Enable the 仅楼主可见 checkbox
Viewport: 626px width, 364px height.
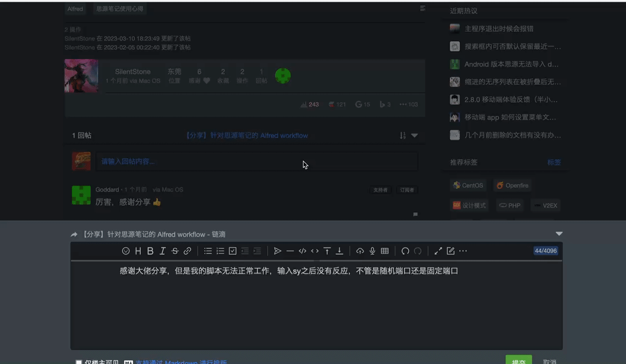click(x=79, y=361)
